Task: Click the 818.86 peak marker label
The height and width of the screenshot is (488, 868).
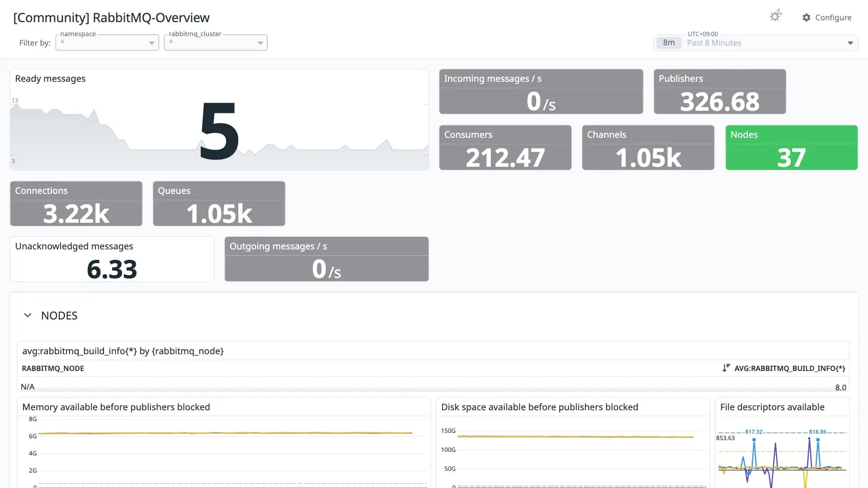Action: click(818, 432)
